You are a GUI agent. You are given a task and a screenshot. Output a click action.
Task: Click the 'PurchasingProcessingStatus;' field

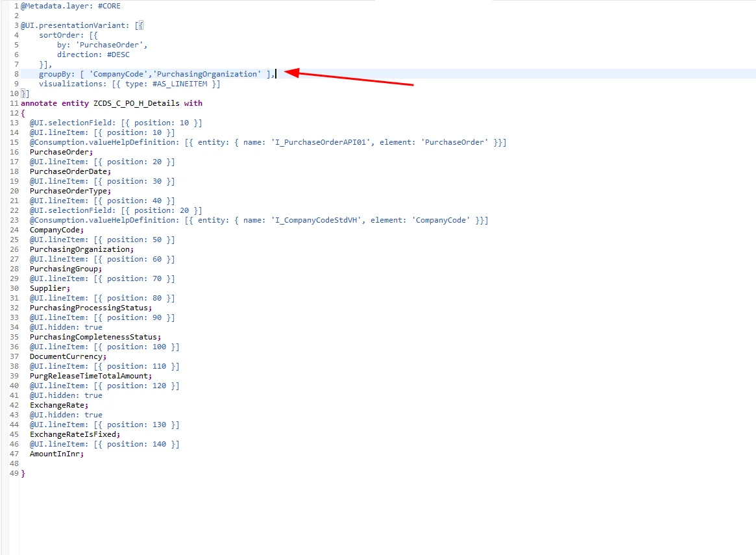[x=91, y=308]
